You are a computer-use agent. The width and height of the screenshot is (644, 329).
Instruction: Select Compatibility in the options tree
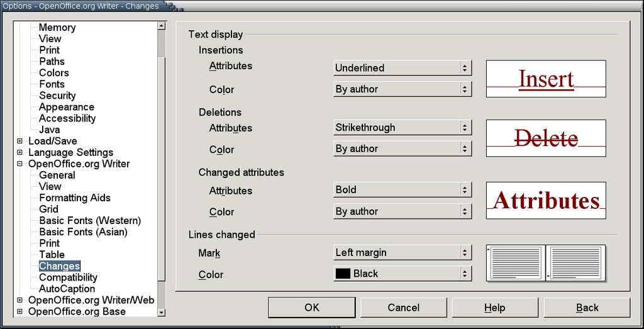coord(68,277)
